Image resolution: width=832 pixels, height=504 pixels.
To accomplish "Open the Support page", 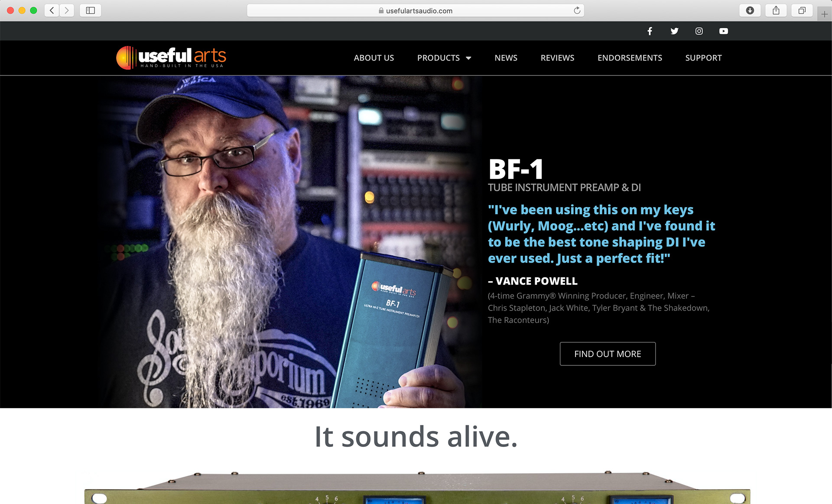I will coord(703,58).
